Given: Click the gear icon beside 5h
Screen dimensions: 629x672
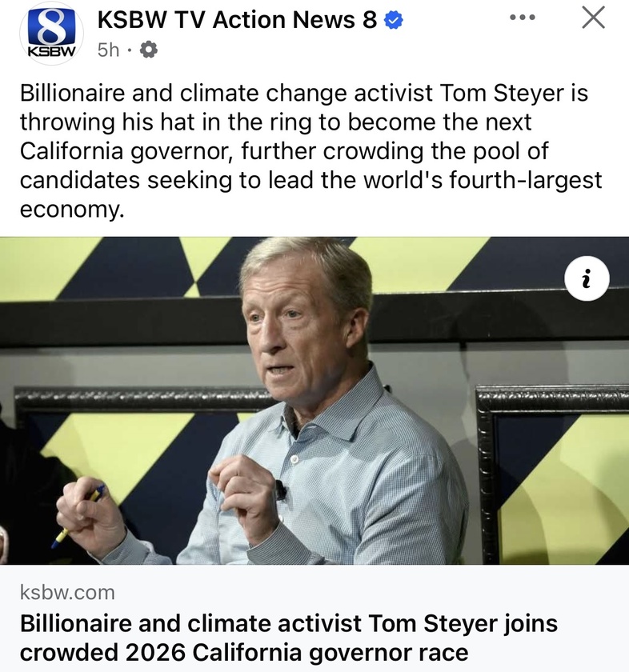Looking at the screenshot, I should (x=149, y=50).
